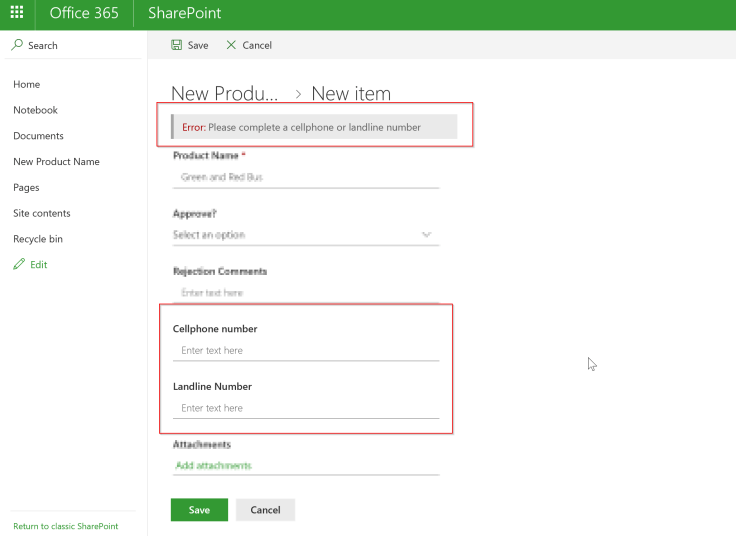Image resolution: width=736 pixels, height=536 pixels.
Task: Click the search magnifier icon
Action: tap(18, 45)
